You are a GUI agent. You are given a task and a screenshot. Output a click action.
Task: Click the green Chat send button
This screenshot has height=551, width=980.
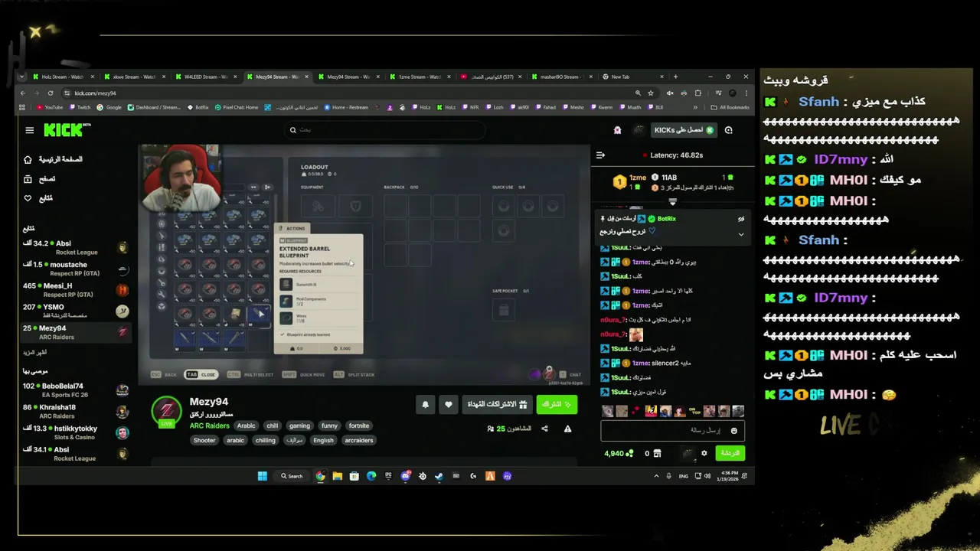[730, 453]
